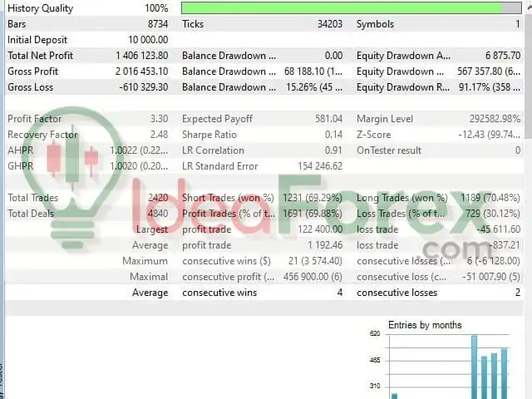Select Profit Factor value 3.30
Image resolution: width=532 pixels, height=399 pixels.
[159, 119]
